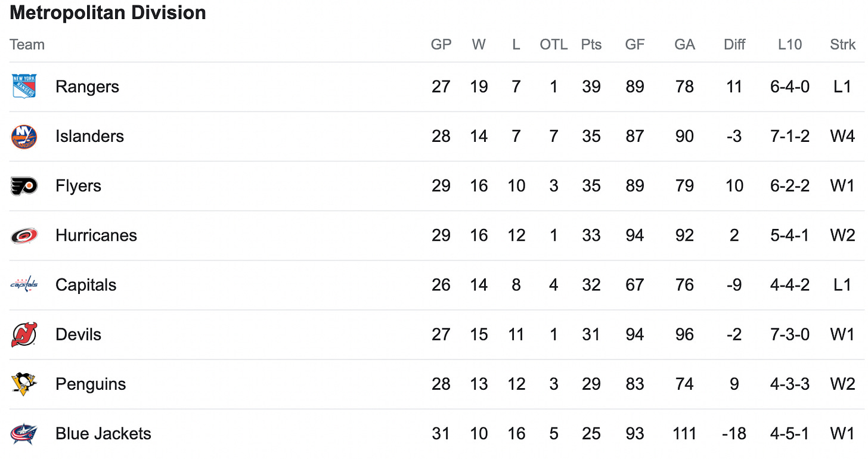Click the OTL column header
The image size is (868, 459).
pos(554,45)
